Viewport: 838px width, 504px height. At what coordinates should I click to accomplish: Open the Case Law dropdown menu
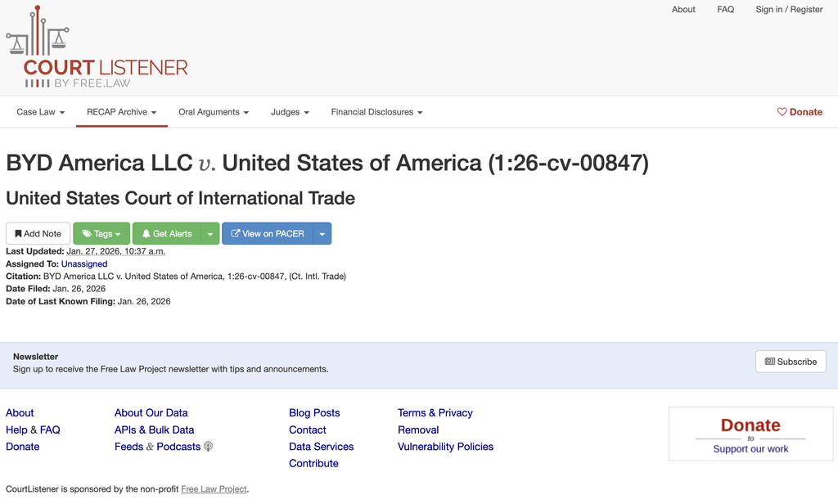click(41, 112)
